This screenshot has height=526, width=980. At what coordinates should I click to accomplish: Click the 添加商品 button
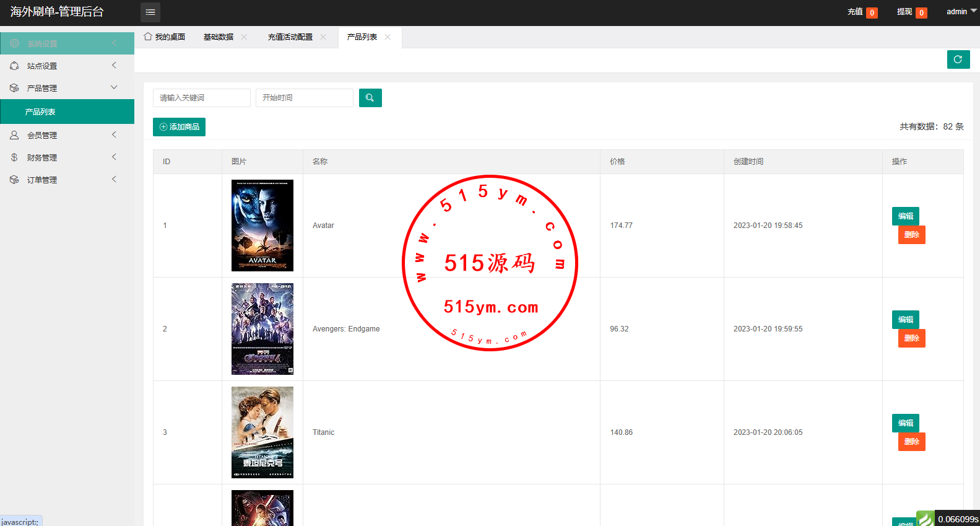179,127
